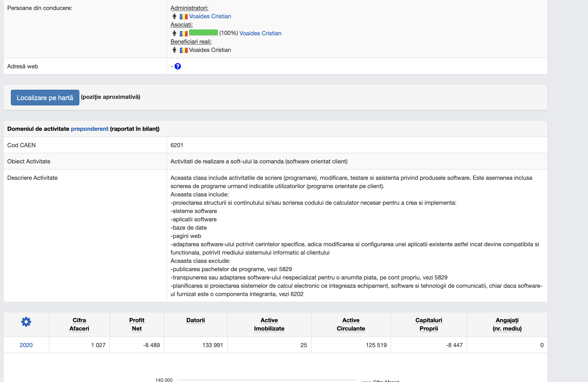Open the gear settings icon in table header

[26, 322]
